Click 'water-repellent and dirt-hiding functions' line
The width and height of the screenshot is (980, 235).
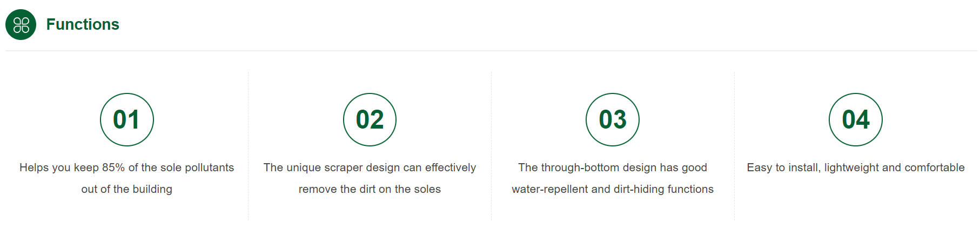pyautogui.click(x=613, y=189)
